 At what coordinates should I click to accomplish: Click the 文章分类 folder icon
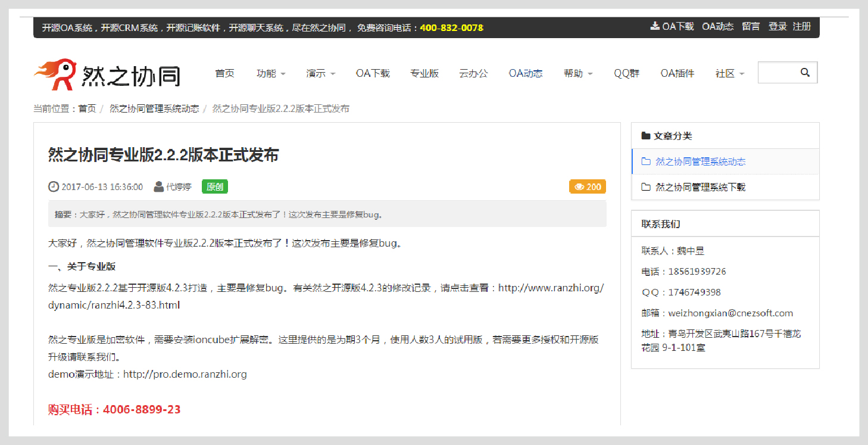pyautogui.click(x=646, y=136)
